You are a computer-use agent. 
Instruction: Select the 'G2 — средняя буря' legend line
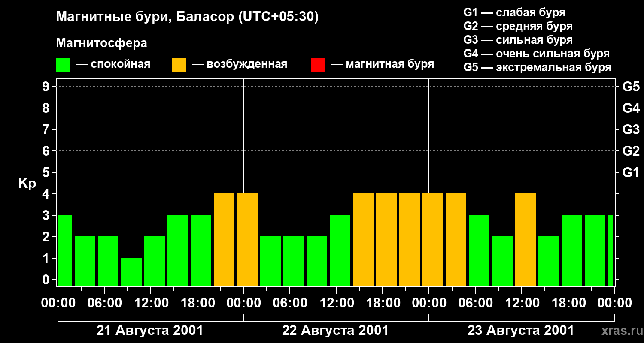[x=518, y=26]
